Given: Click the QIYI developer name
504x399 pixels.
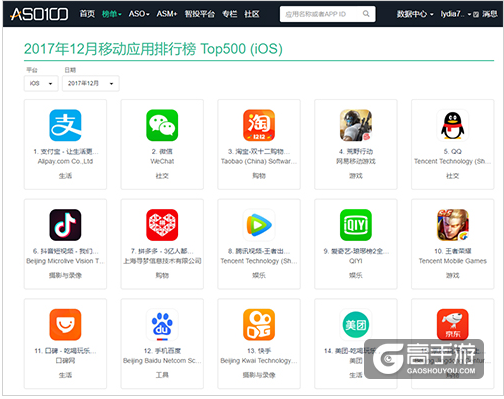Looking at the screenshot, I should [356, 261].
